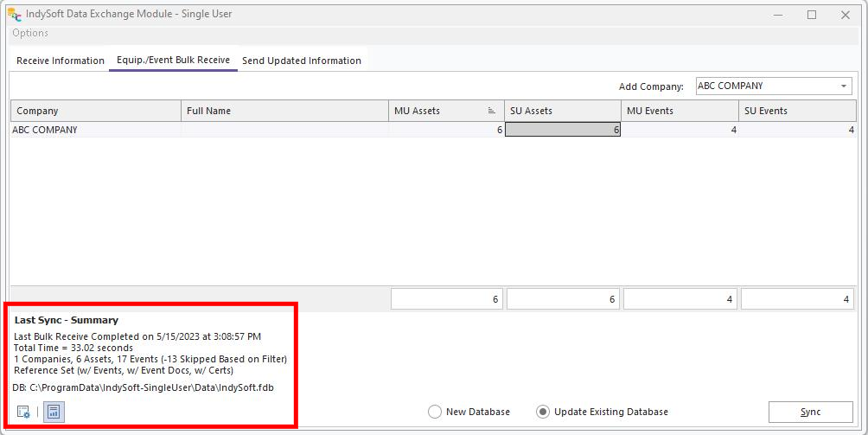This screenshot has width=868, height=435.
Task: Click the highlighted SU Assets cell
Action: click(562, 130)
